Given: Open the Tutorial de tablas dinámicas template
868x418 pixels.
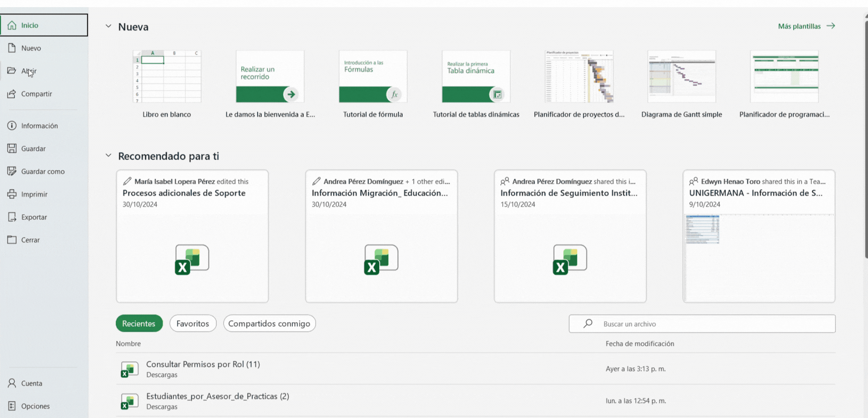Looking at the screenshot, I should tap(476, 85).
